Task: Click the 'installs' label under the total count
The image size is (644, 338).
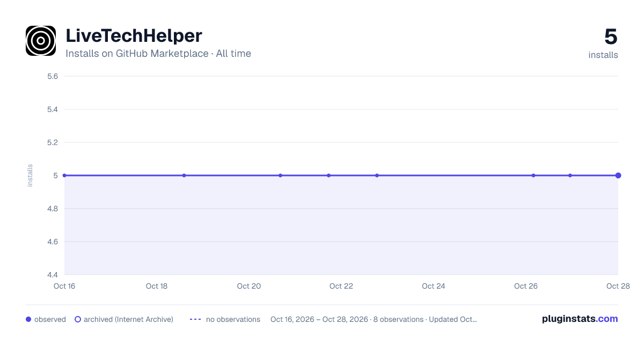Action: (x=603, y=55)
